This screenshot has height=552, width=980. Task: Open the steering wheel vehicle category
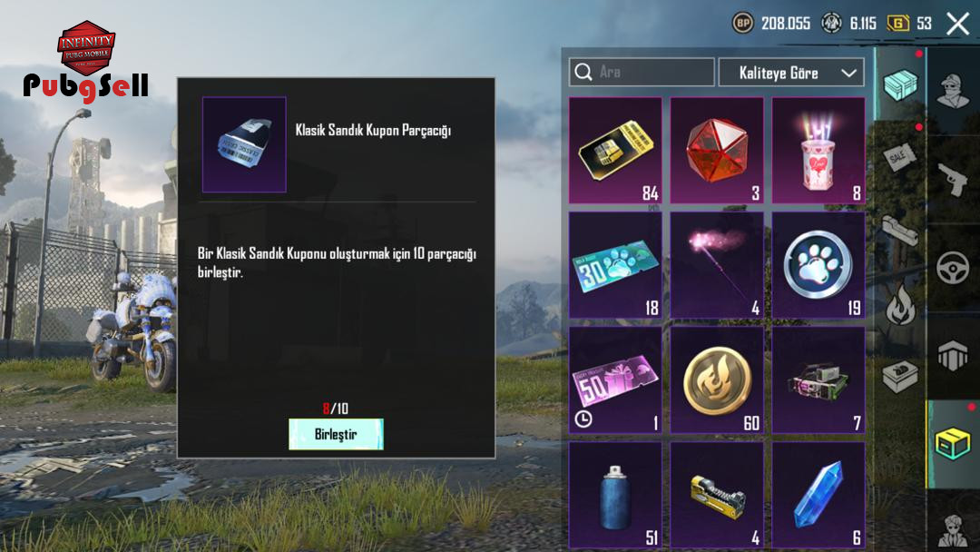point(953,268)
